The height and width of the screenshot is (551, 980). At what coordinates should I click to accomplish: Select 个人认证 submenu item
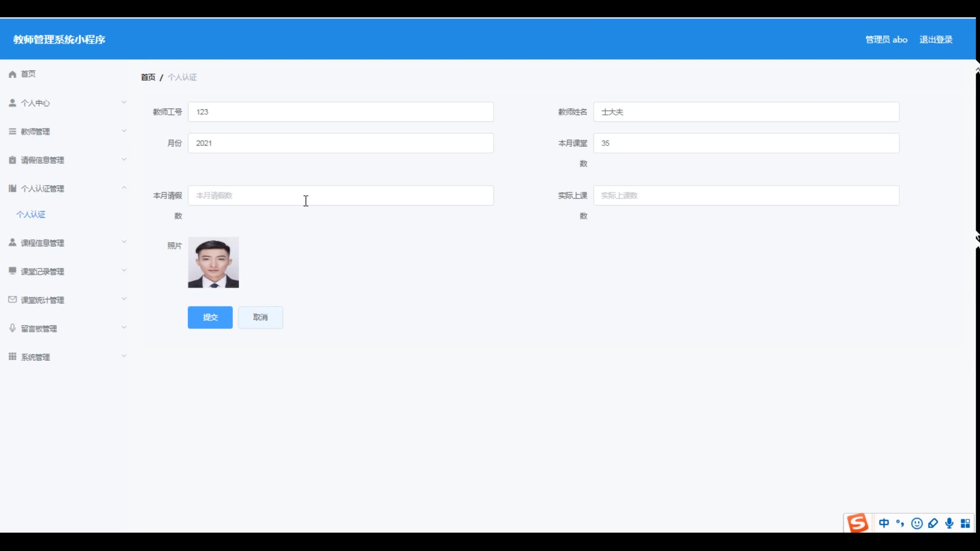[31, 215]
